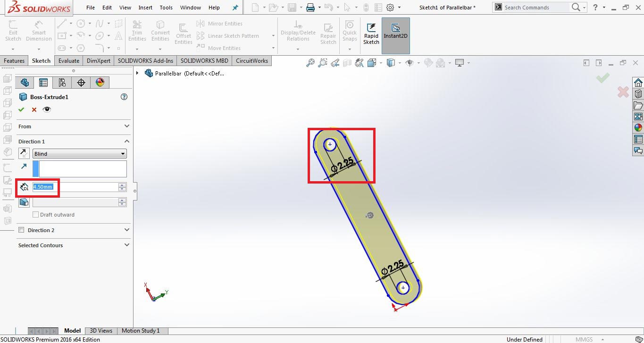Switch to the 3D Views tab

101,331
